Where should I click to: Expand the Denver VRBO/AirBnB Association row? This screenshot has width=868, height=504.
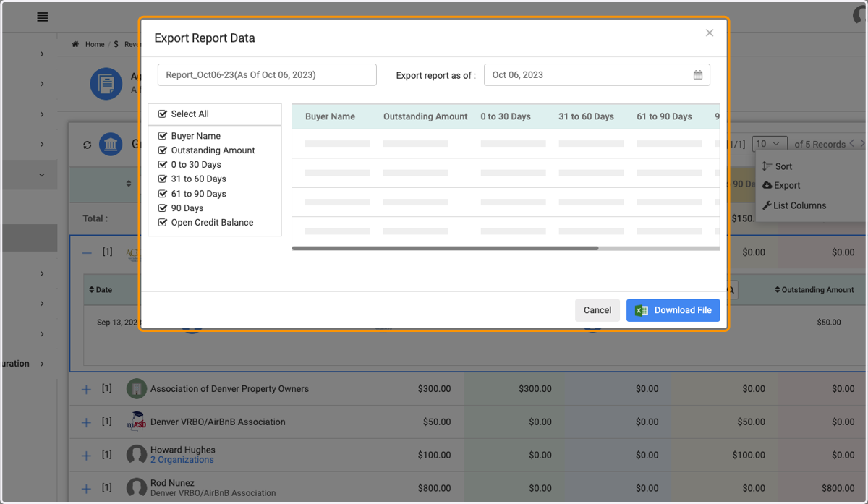(86, 423)
